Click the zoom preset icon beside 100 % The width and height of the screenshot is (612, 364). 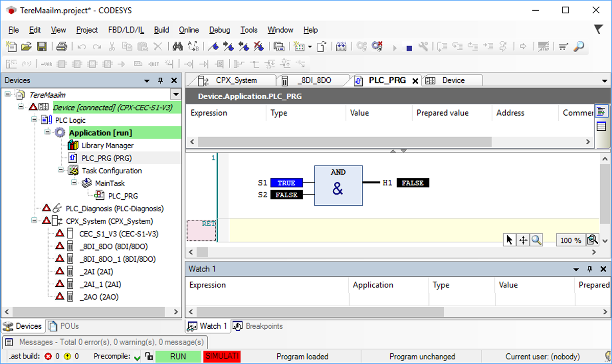[x=593, y=240]
